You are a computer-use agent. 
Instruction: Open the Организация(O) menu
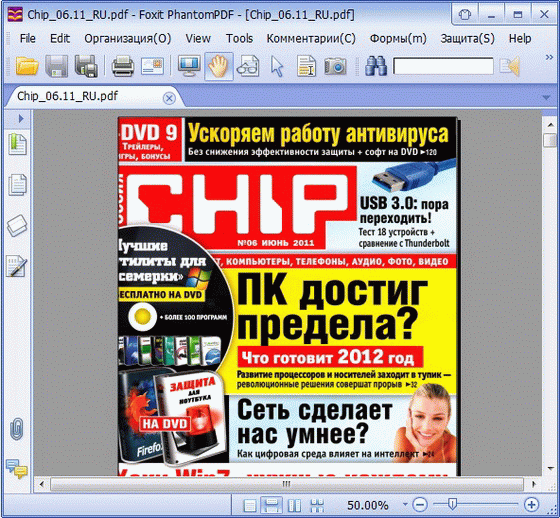tap(128, 39)
